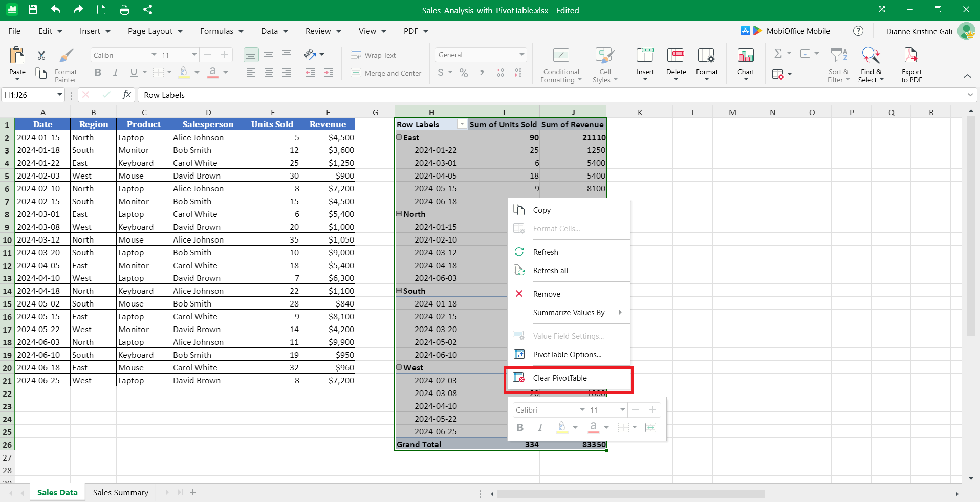This screenshot has height=502, width=980.
Task: Click the Save icon in title bar
Action: tap(33, 10)
